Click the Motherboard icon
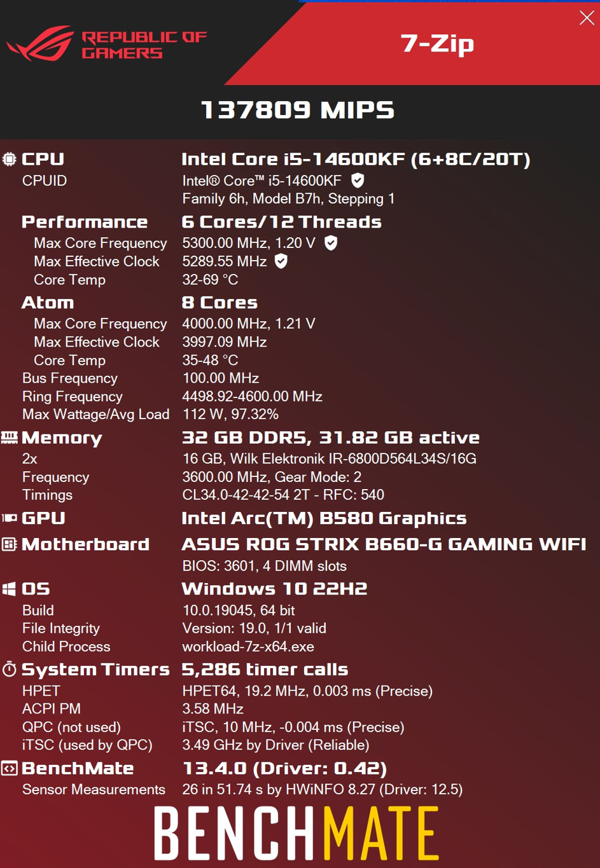Image resolution: width=600 pixels, height=868 pixels. coord(10,544)
